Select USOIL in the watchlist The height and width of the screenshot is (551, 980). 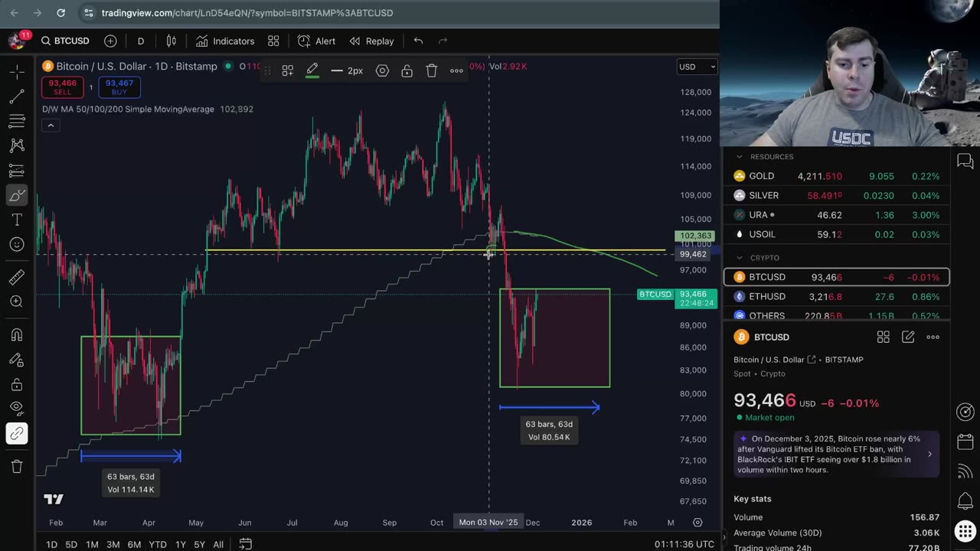point(837,234)
